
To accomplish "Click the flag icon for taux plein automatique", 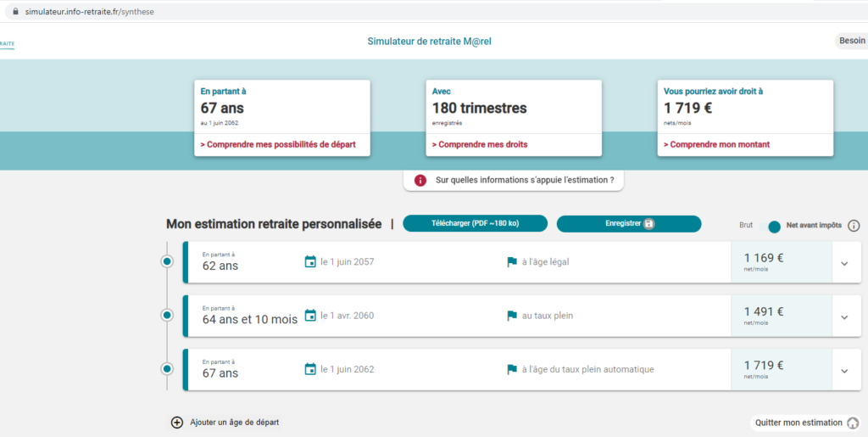I will pos(512,369).
